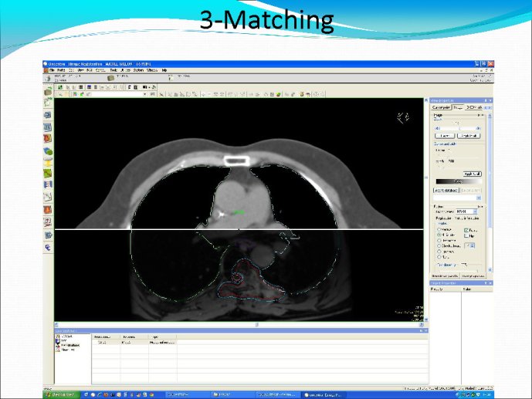The image size is (532, 399).
Task: Click the system tray clock
Action: click(488, 395)
